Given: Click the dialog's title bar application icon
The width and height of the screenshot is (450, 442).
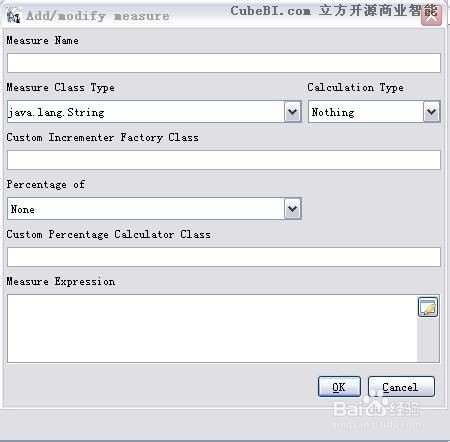Looking at the screenshot, I should pyautogui.click(x=13, y=16).
